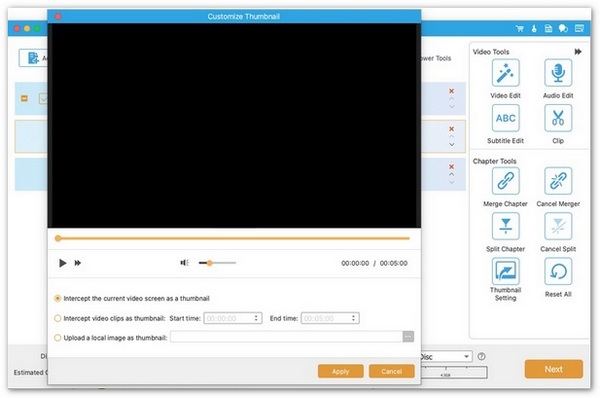Viewport: 600px width, 398px height.
Task: Move the second file down with arrow
Action: [x=452, y=144]
